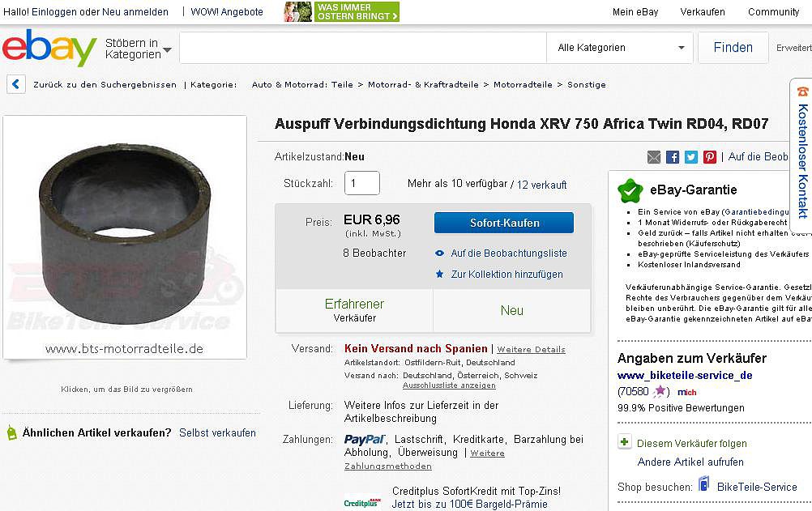This screenshot has height=511, width=812.
Task: Click the eBay logo
Action: tap(49, 48)
